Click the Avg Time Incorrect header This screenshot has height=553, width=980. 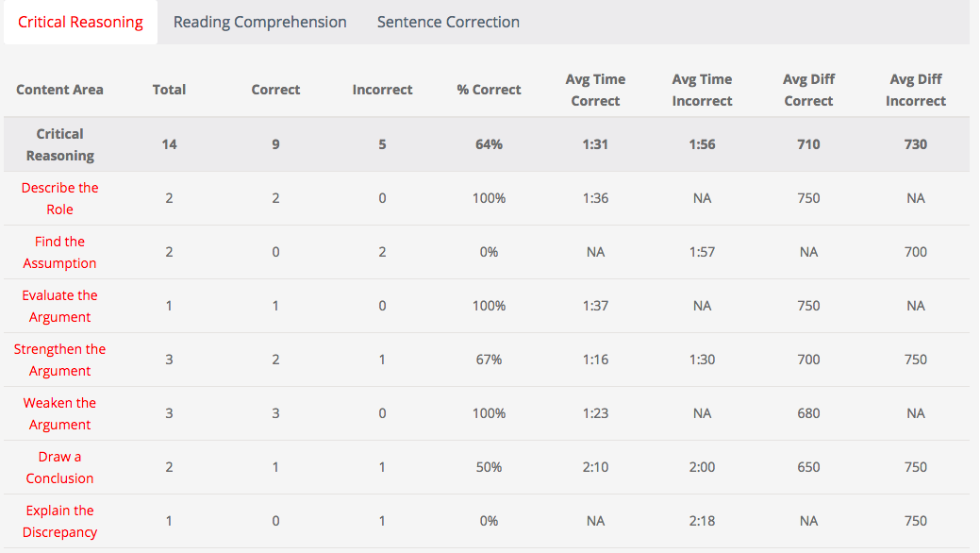coord(702,90)
